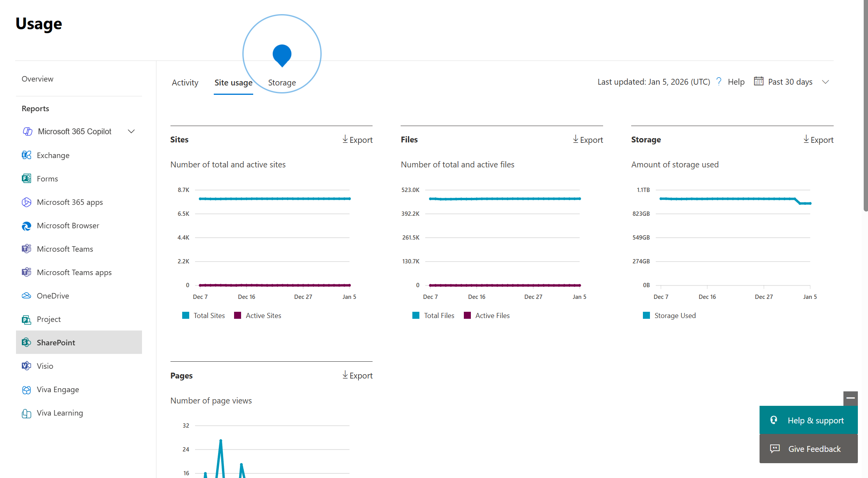This screenshot has width=868, height=478.
Task: Click the OneDrive report icon
Action: pyautogui.click(x=26, y=295)
